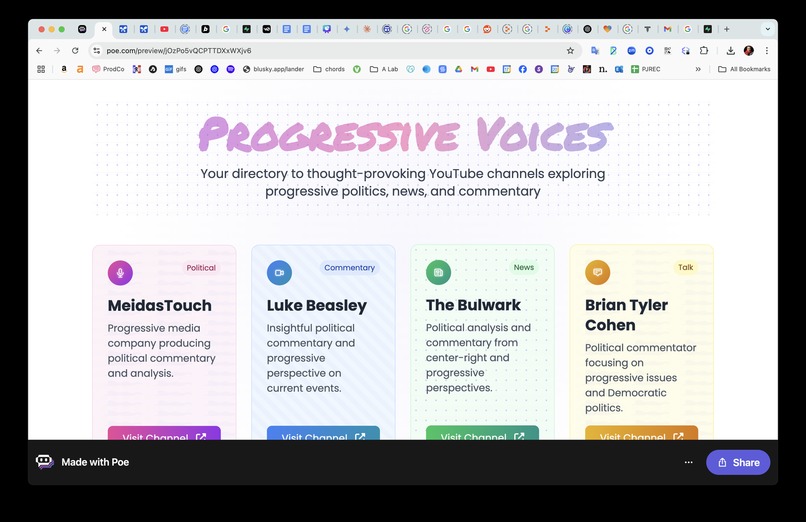806x522 pixels.
Task: Switch to the heart icon tab
Action: coord(608,29)
